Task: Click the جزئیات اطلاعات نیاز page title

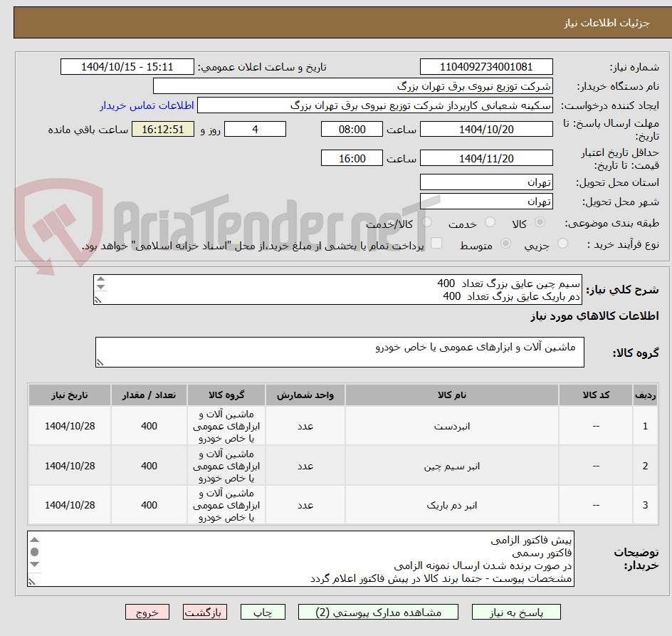Action: tap(607, 23)
